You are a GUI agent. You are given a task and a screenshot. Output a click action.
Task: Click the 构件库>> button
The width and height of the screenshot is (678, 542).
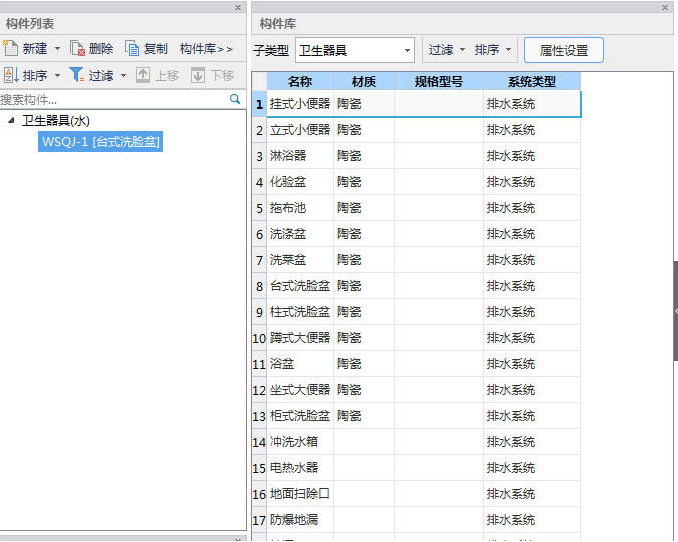coord(206,48)
